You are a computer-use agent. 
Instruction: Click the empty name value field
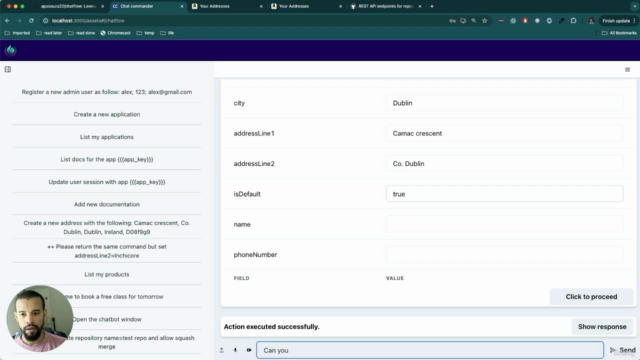pos(504,224)
